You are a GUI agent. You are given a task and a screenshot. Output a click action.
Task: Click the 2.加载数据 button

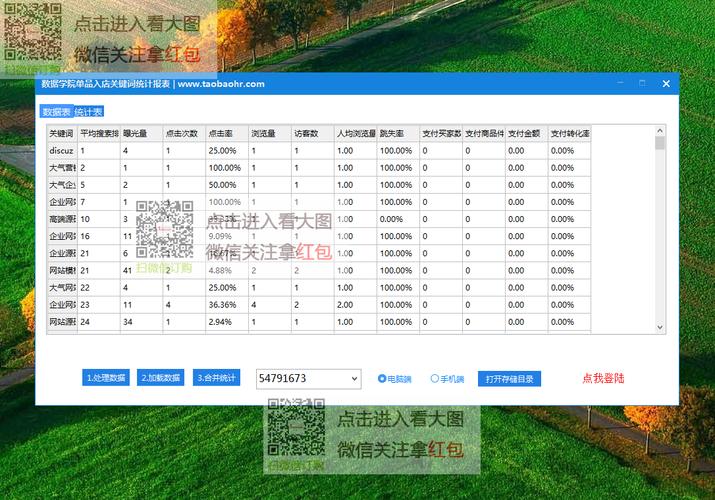tap(161, 378)
